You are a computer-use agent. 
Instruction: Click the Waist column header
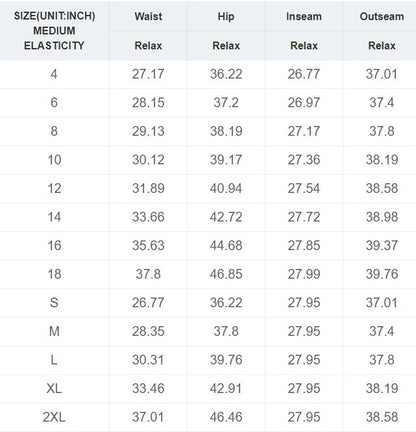pos(148,16)
